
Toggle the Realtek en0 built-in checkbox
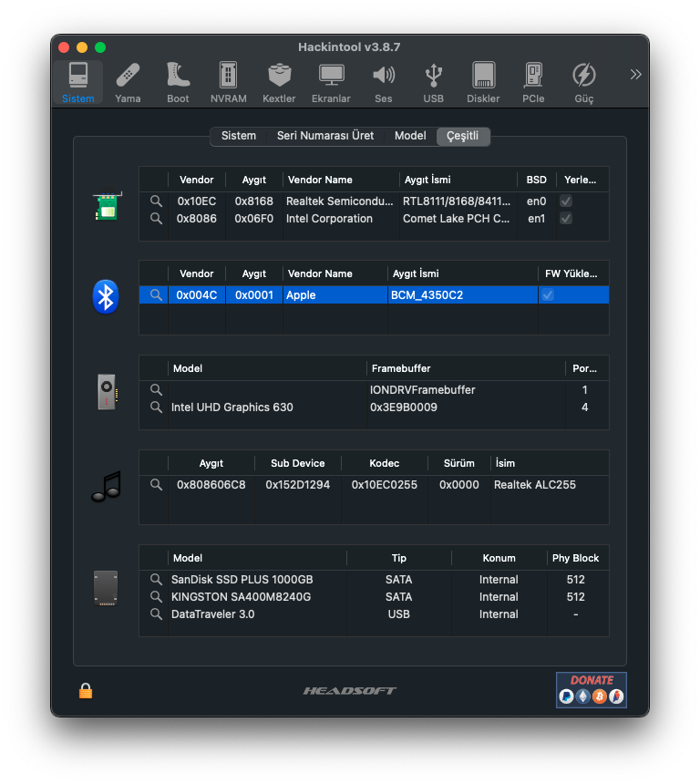point(566,201)
